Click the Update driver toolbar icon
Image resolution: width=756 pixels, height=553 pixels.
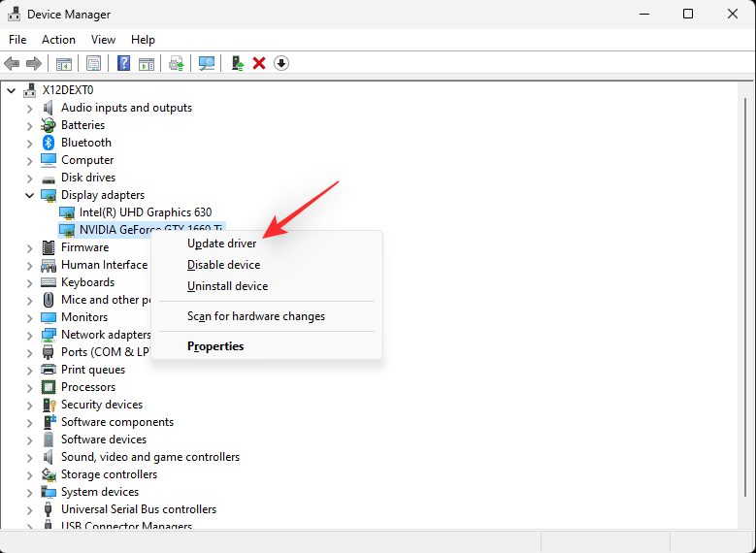coord(236,63)
